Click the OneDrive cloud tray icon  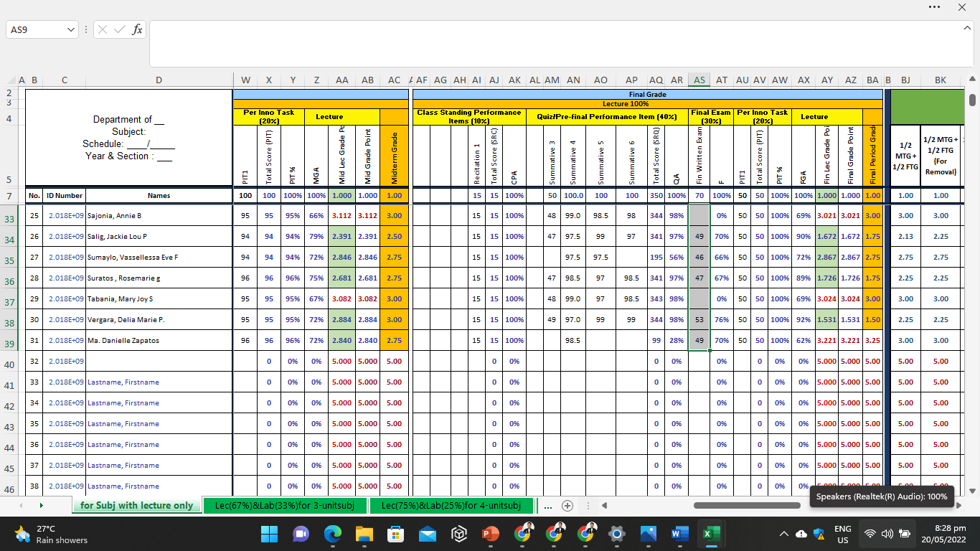pos(801,534)
